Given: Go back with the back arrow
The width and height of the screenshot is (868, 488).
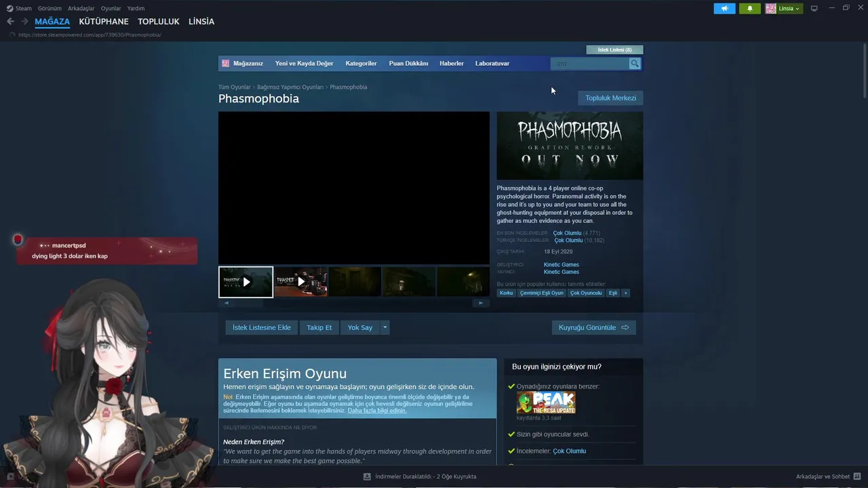Looking at the screenshot, I should pos(10,22).
